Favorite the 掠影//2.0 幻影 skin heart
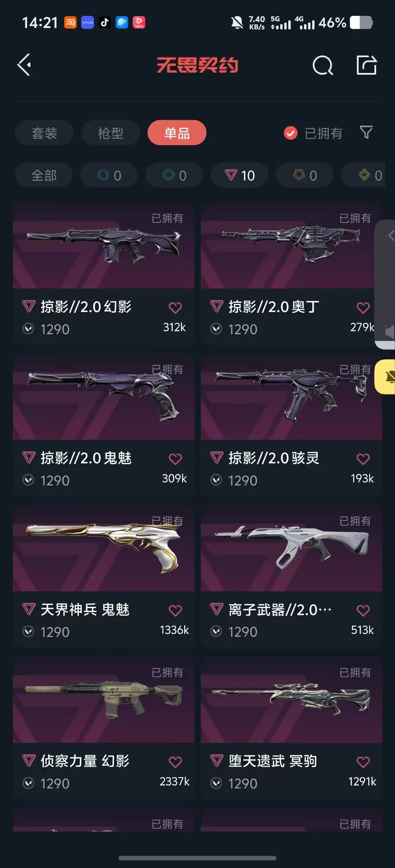The width and height of the screenshot is (395, 868). 175,308
